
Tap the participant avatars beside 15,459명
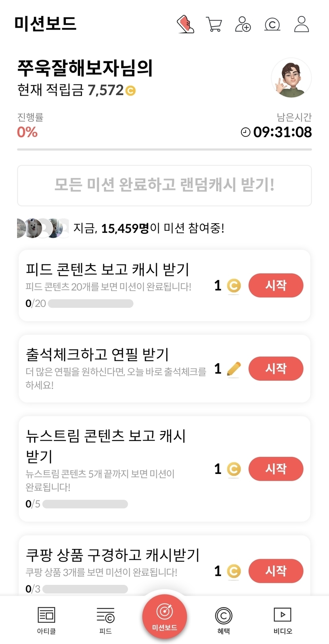[43, 228]
